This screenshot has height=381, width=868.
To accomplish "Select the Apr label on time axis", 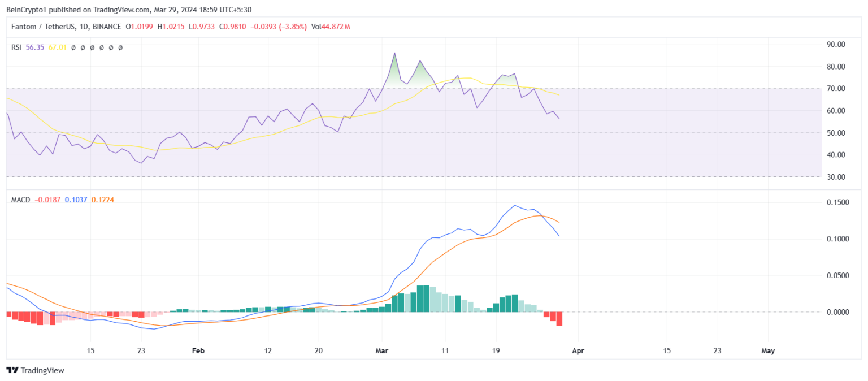I will [x=578, y=350].
